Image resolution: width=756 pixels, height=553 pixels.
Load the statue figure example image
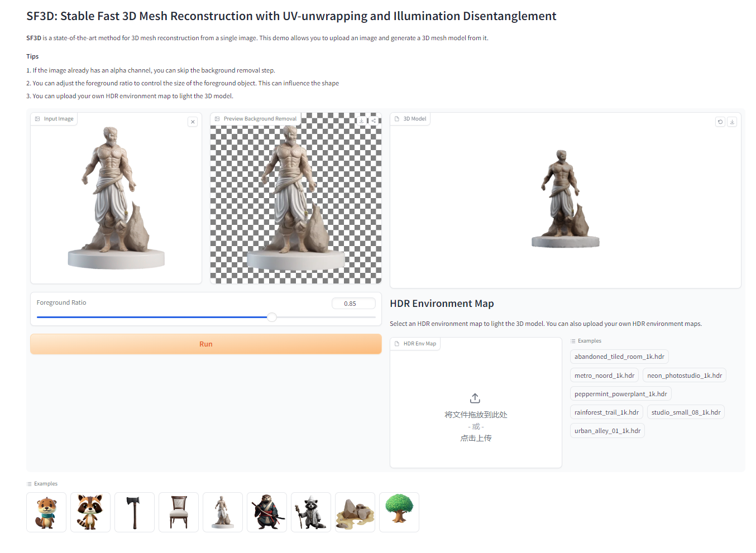223,512
